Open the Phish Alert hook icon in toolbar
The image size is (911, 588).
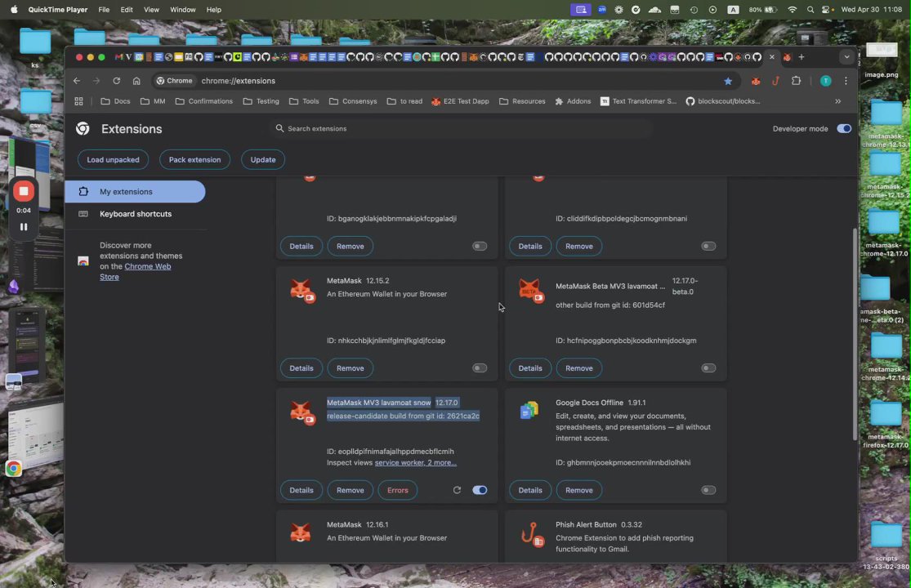tap(775, 81)
